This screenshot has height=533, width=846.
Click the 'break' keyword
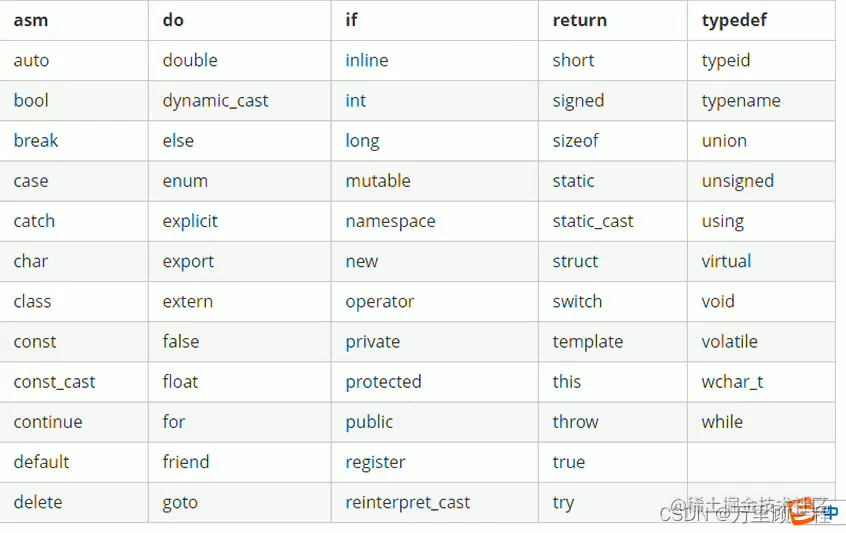[36, 140]
